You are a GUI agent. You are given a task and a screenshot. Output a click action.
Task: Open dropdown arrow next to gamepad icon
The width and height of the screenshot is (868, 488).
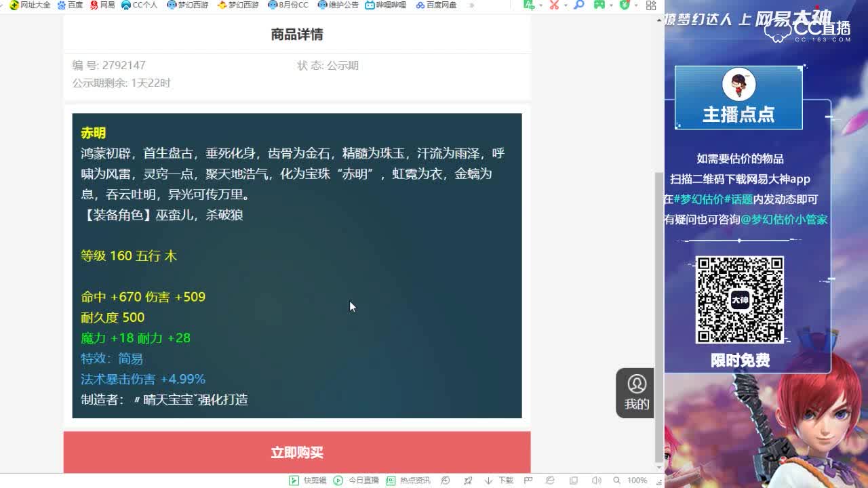610,5
